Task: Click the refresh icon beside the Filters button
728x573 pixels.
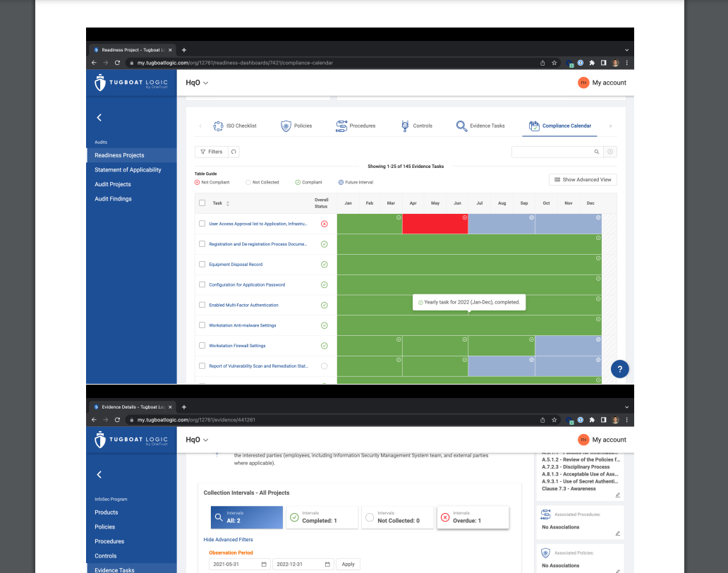Action: [233, 152]
